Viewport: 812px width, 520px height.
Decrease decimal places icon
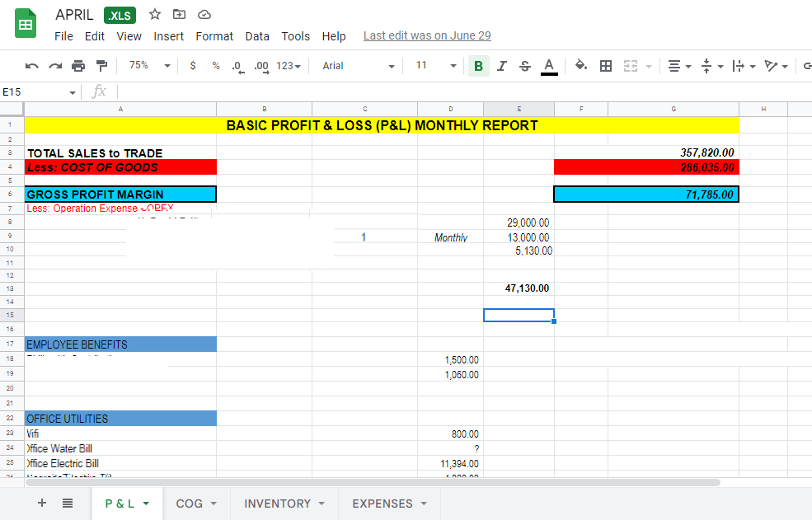pyautogui.click(x=238, y=67)
